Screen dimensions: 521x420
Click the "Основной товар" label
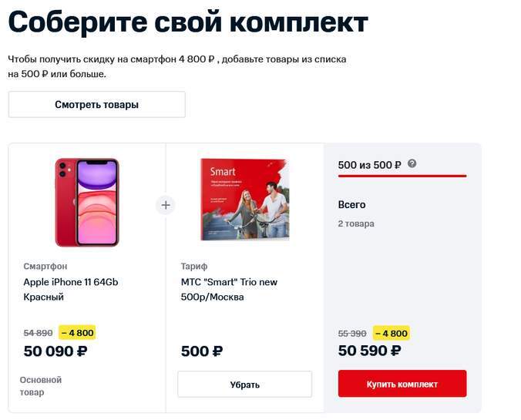point(41,386)
